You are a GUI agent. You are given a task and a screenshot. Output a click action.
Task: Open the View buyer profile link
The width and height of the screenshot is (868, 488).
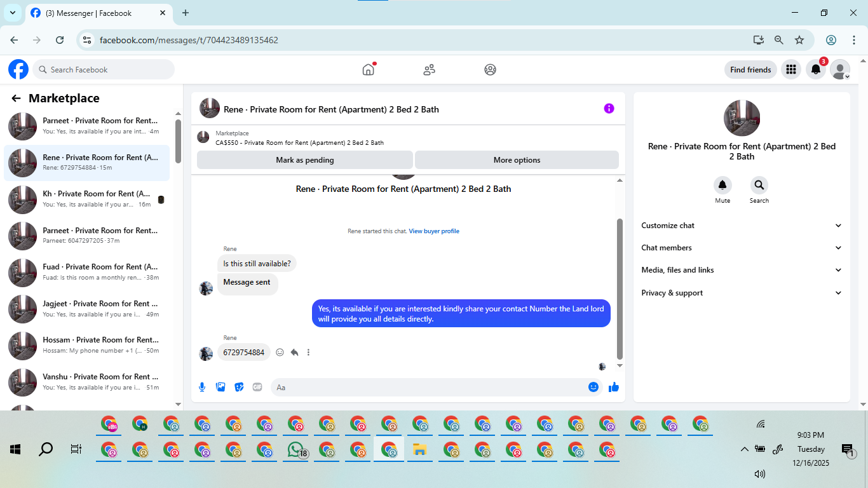[434, 231]
